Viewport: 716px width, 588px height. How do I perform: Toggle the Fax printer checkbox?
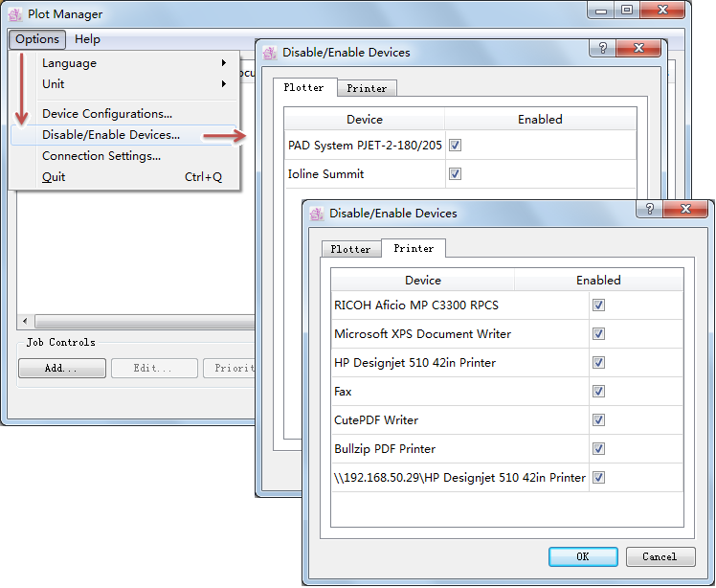[x=598, y=392]
